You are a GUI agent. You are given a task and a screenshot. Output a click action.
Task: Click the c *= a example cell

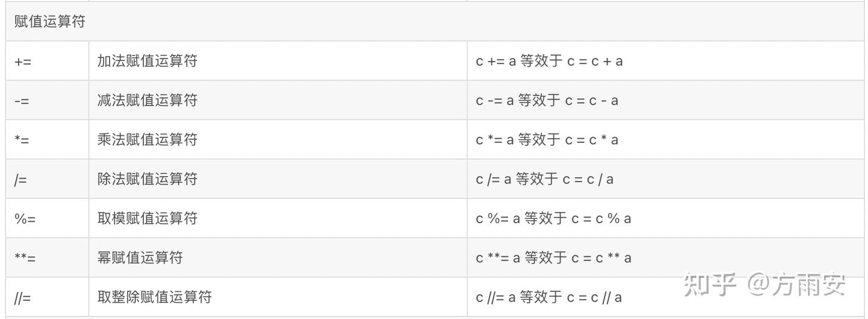(x=547, y=140)
